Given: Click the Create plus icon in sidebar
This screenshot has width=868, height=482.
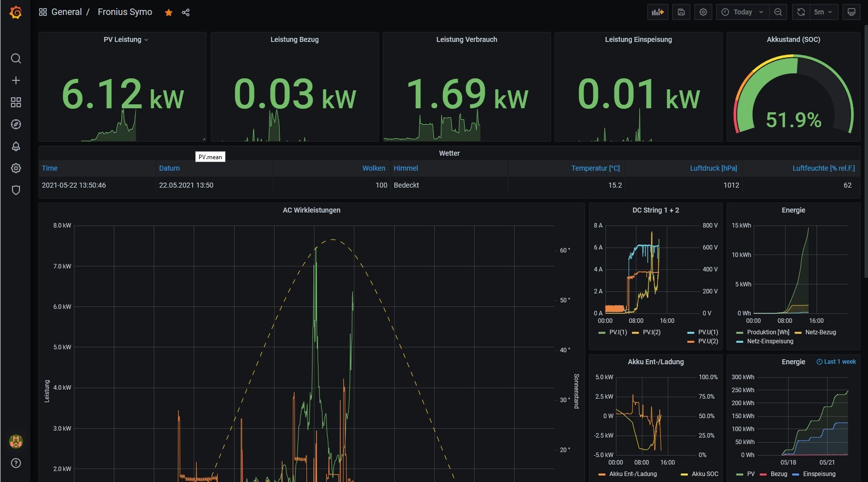Looking at the screenshot, I should 16,80.
